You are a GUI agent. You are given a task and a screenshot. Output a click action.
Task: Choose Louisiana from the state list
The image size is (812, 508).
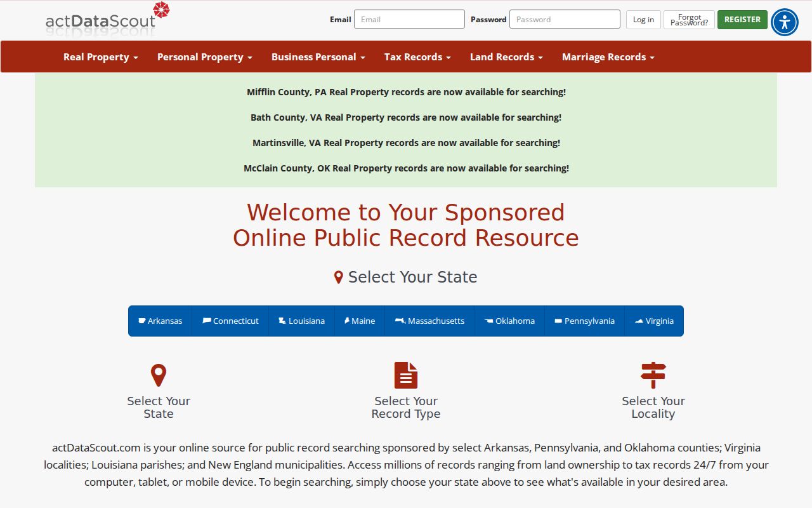click(301, 321)
